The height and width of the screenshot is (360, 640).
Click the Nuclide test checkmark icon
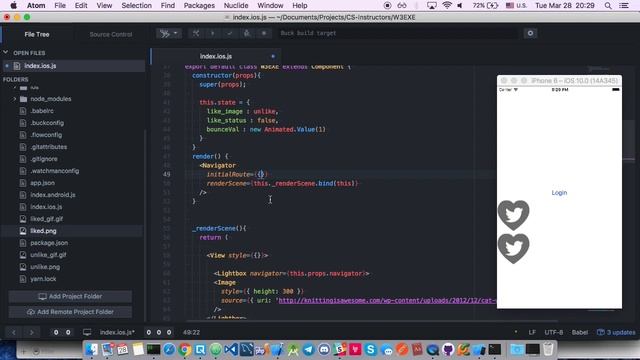pos(230,33)
